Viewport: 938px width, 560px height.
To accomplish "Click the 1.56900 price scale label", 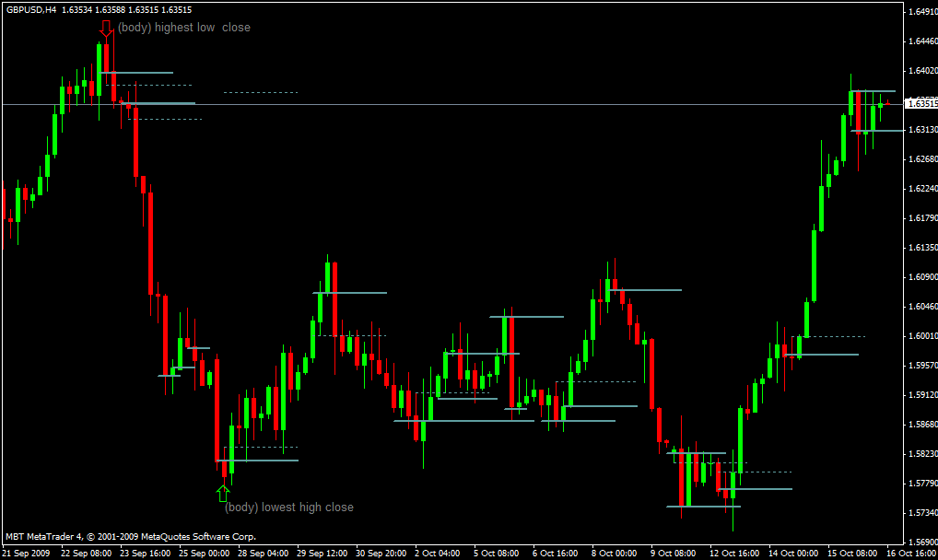I will tap(922, 542).
